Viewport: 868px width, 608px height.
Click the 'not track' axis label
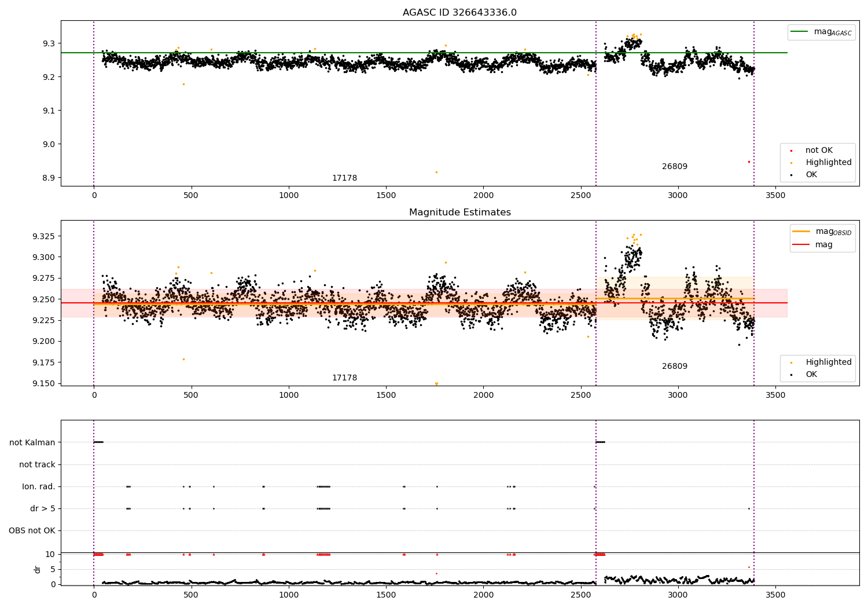point(37,465)
